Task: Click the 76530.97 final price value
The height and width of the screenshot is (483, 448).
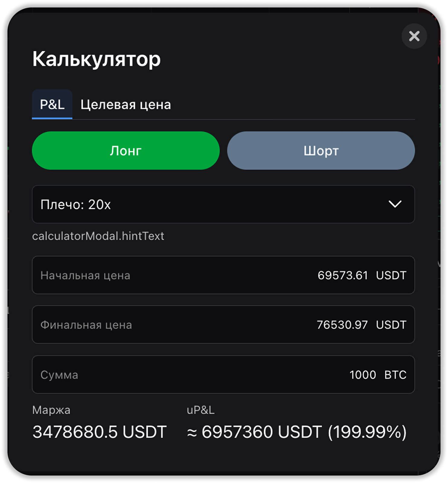Action: tap(342, 325)
